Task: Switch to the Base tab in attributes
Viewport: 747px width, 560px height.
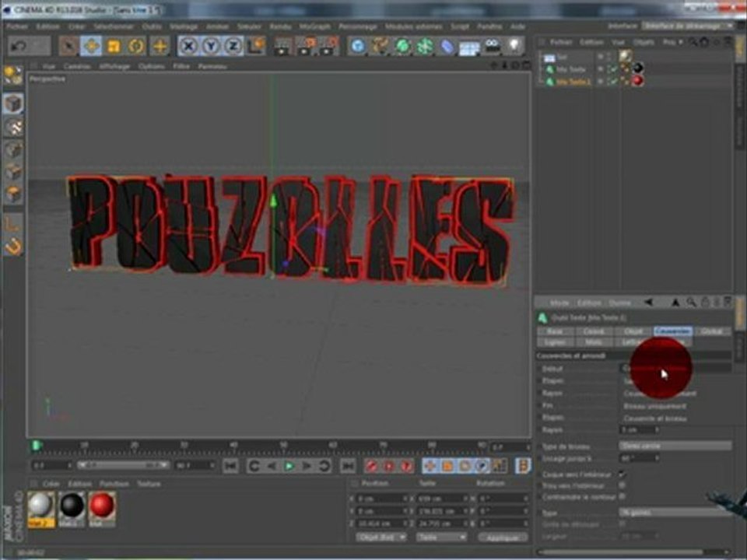Action: click(555, 331)
